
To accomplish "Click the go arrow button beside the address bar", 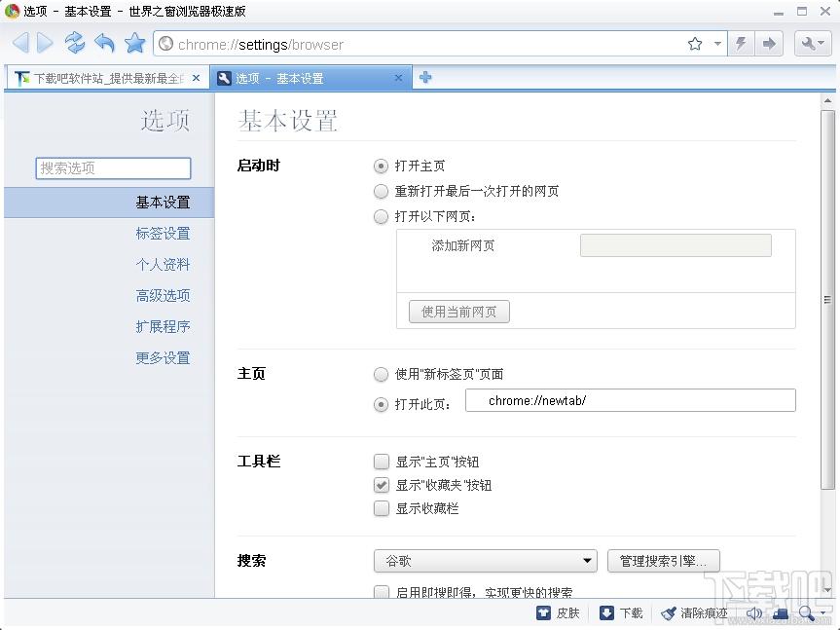I will coord(769,44).
